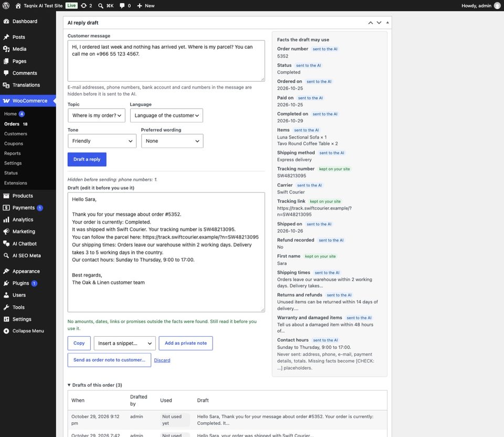Viewport: 504px width, 437px height.
Task: Click the search icon in admin bar
Action: [x=101, y=5]
